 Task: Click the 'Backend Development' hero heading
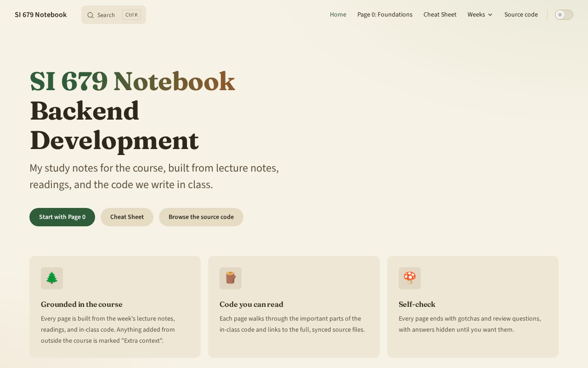pyautogui.click(x=114, y=126)
